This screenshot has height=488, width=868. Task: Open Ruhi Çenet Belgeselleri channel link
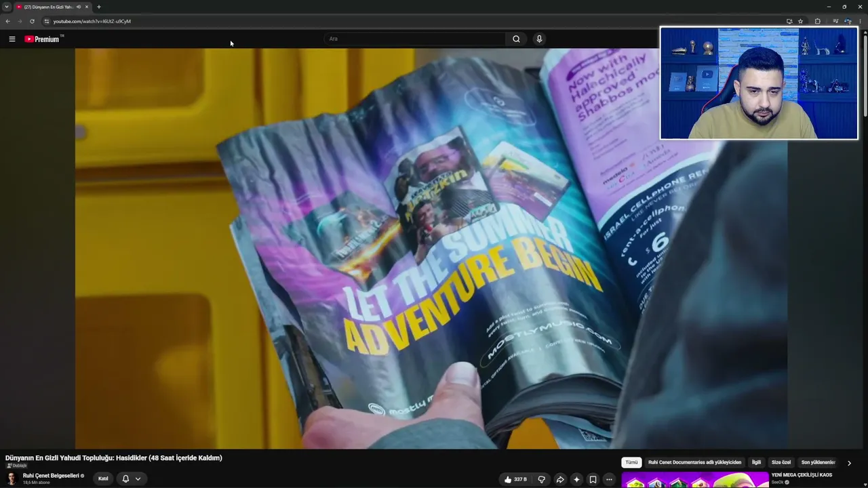pos(51,476)
